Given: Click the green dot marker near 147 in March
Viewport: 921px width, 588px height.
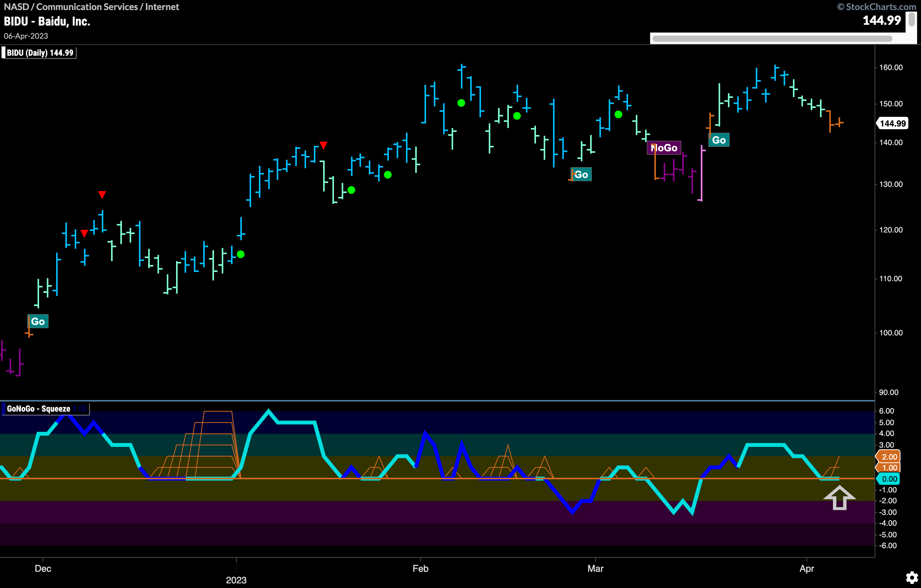Looking at the screenshot, I should pos(618,115).
